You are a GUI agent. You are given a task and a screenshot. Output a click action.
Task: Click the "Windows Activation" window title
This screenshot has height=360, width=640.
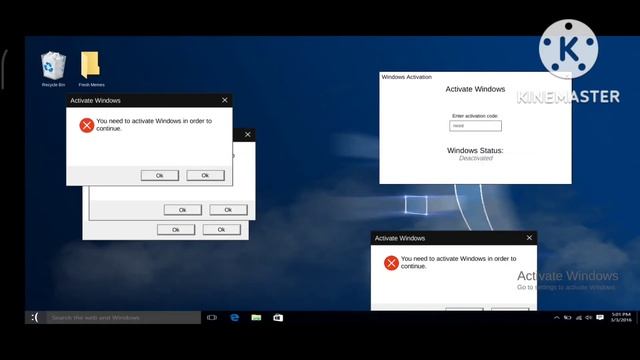tap(407, 77)
